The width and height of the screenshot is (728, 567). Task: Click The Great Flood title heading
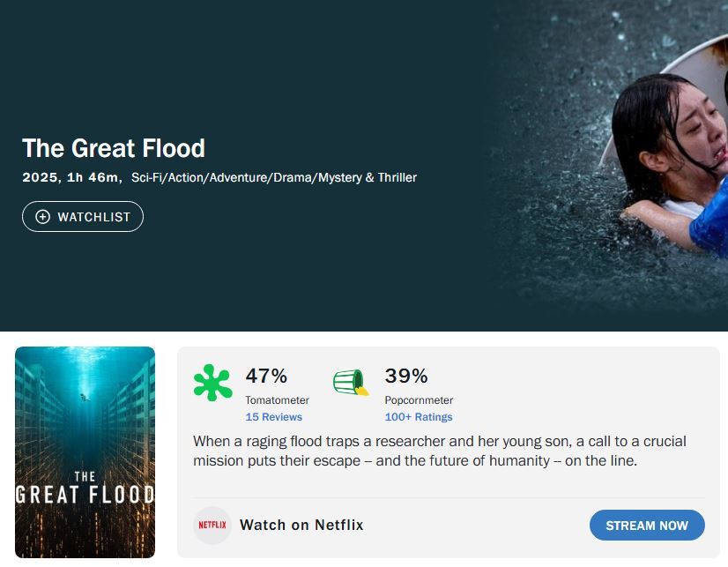click(x=114, y=148)
